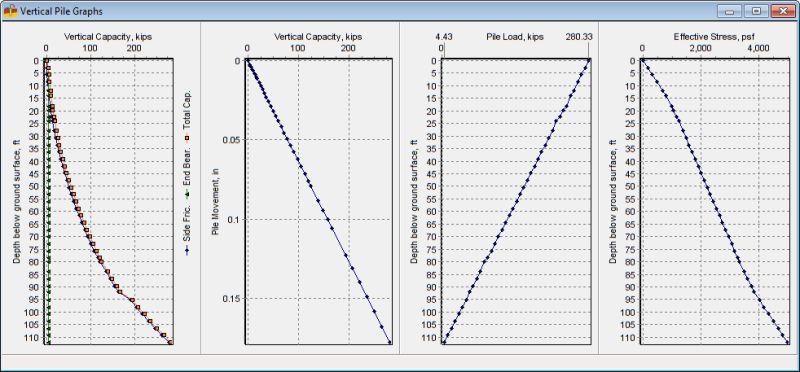Image resolution: width=800 pixels, height=372 pixels.
Task: Click the 0.1 pile movement tick label
Action: click(234, 219)
